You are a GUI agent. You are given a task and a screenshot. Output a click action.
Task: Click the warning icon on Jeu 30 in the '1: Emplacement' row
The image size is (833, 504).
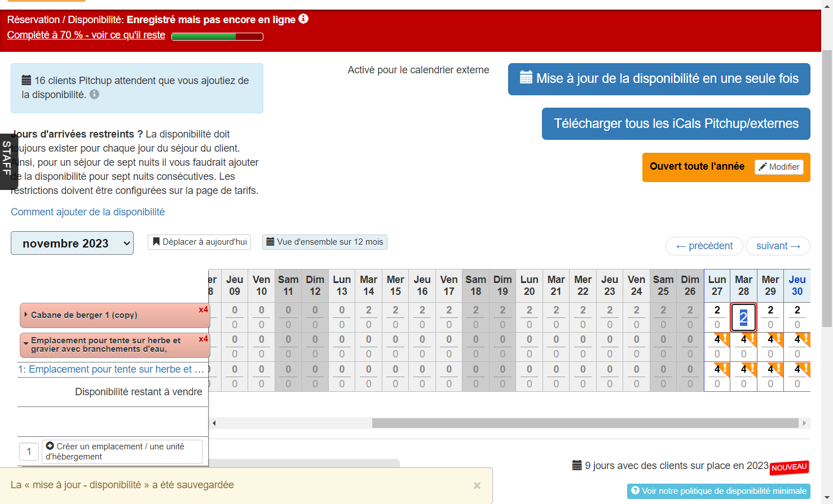pos(803,369)
